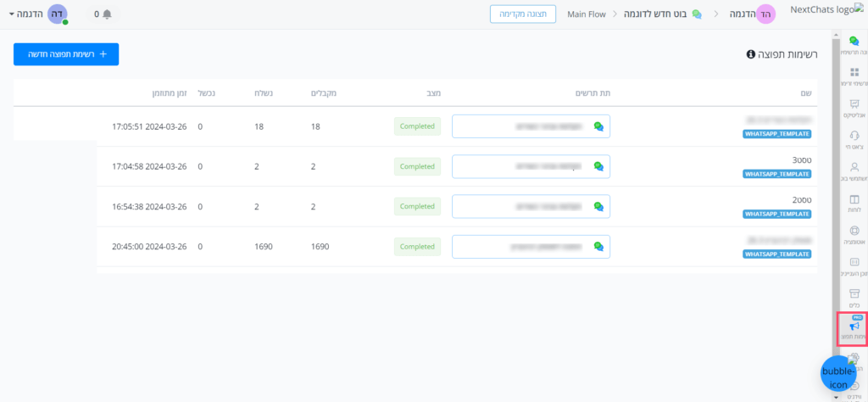Click the notification bell icon
This screenshot has height=402, width=868.
(107, 14)
